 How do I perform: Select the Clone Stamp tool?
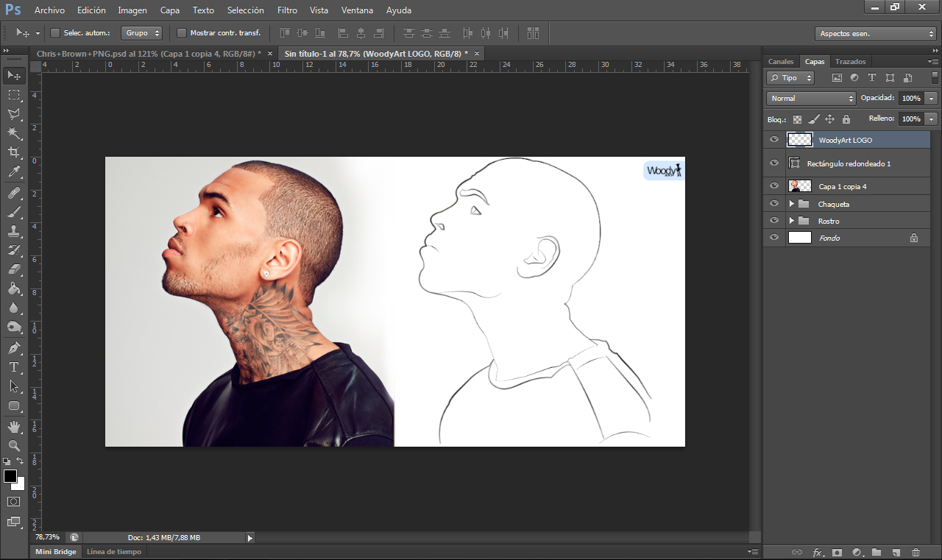tap(14, 231)
